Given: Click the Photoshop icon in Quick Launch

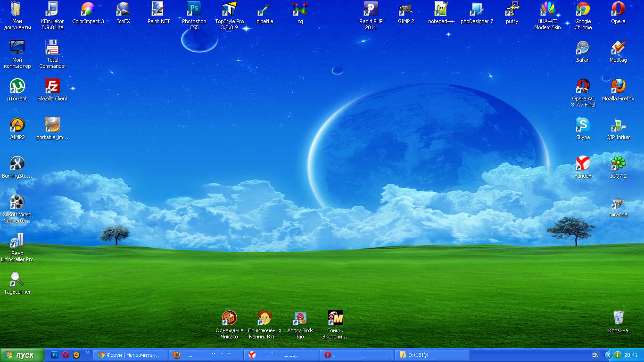Looking at the screenshot, I should click(x=55, y=355).
